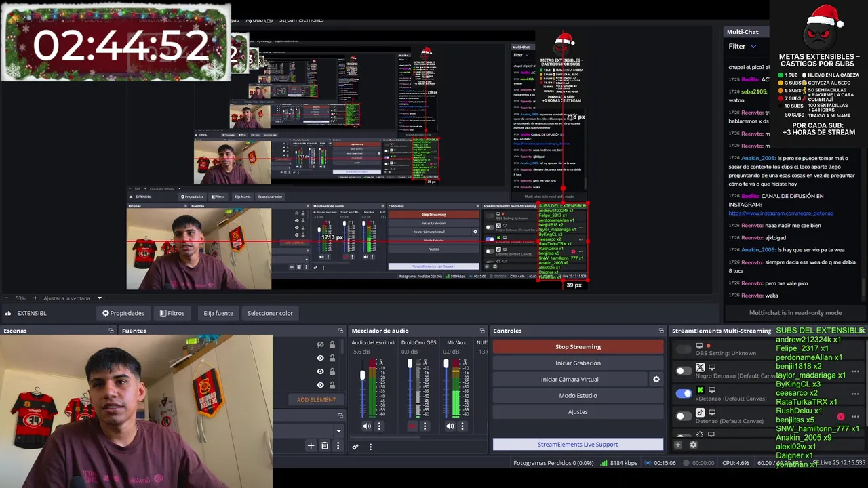
Task: Unmute the DroidCam OBS audio channel
Action: (412, 426)
